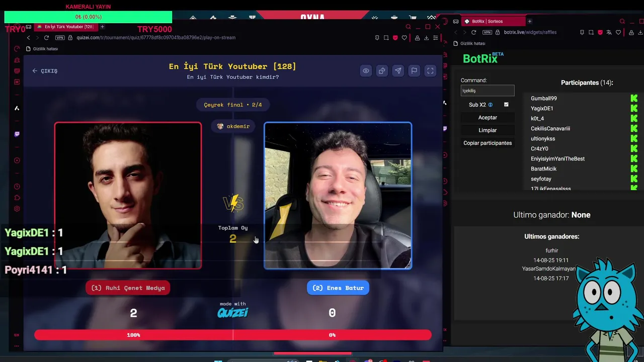Open the history clock sidebar icon
Viewport: 644px width, 362px height.
[17, 187]
